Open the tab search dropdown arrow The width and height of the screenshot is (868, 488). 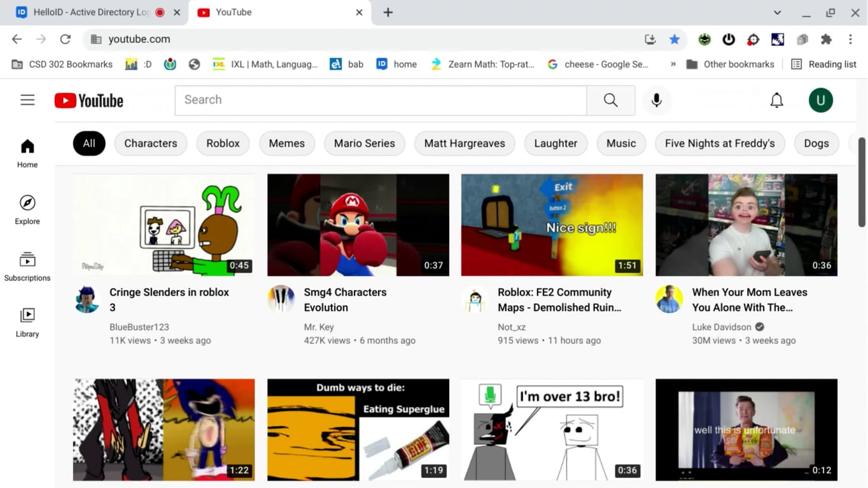pos(777,13)
